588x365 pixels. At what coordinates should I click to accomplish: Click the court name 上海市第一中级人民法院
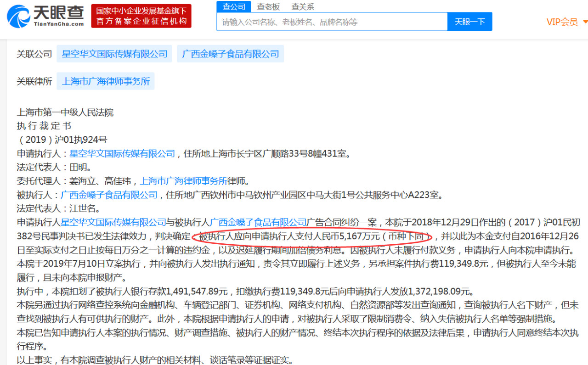coord(65,112)
